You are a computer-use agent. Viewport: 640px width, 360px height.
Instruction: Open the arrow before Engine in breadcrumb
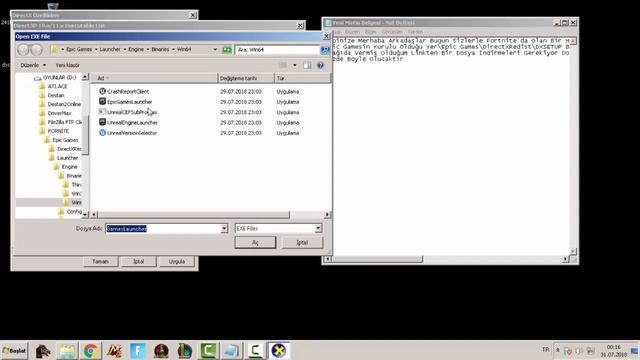coord(125,49)
